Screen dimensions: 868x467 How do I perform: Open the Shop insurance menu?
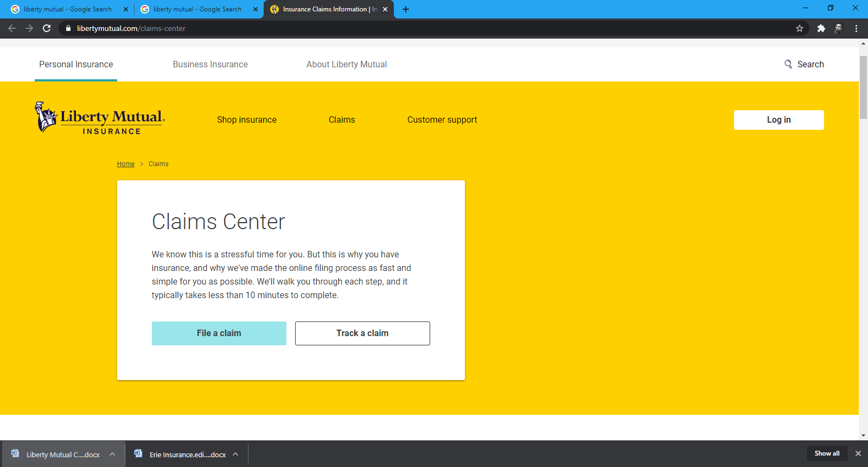[247, 119]
